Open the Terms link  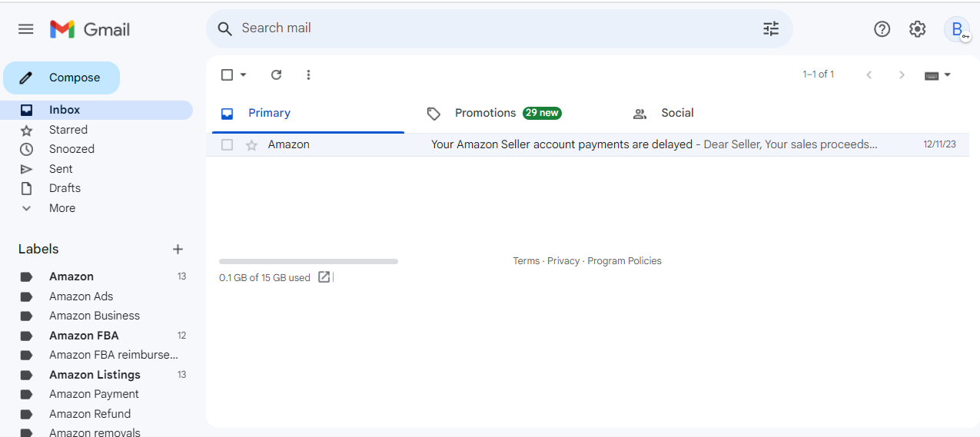527,261
